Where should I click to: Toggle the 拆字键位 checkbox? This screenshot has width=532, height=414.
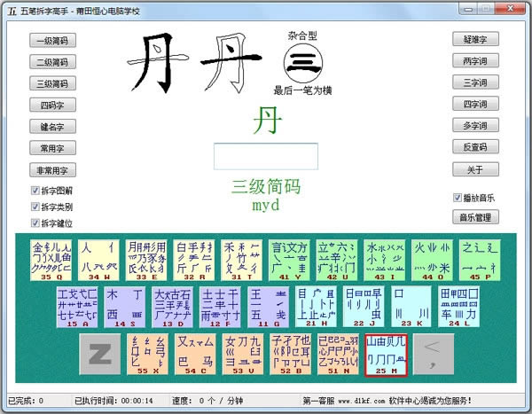point(35,223)
